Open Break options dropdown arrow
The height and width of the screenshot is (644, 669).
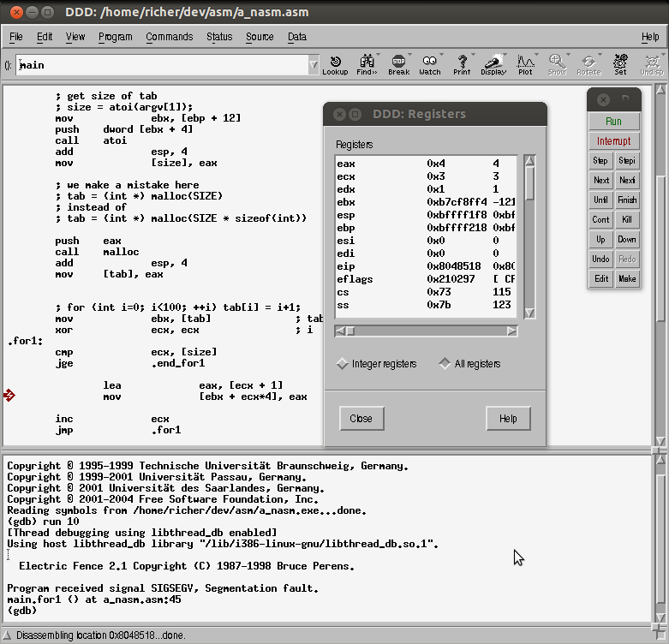tap(410, 55)
